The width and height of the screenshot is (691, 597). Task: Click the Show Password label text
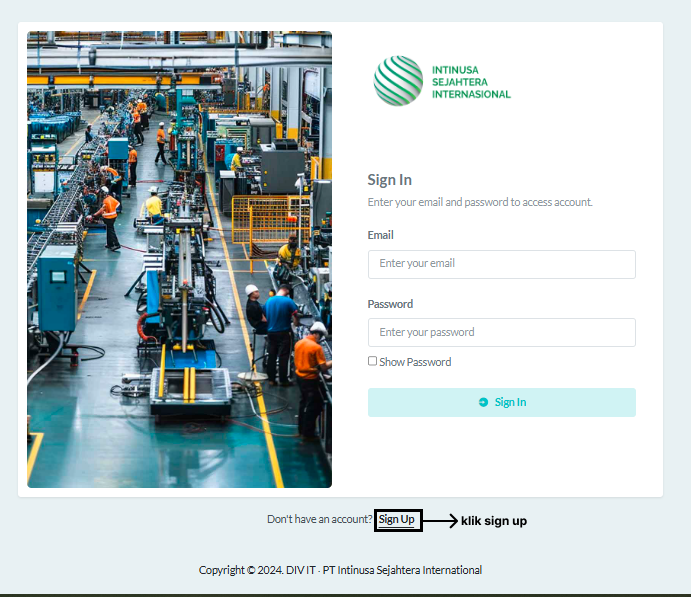[x=415, y=362]
